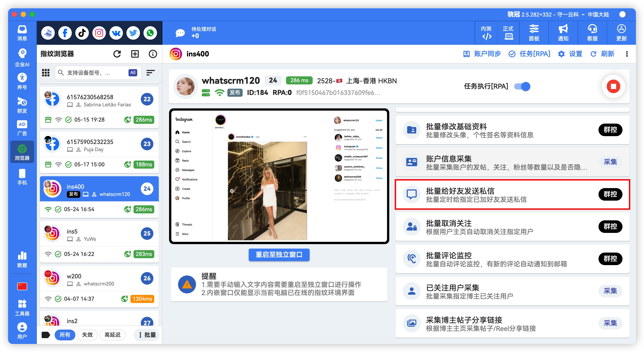Refresh the 指纹浏览器 profile list
This screenshot has width=644, height=352.
(117, 54)
